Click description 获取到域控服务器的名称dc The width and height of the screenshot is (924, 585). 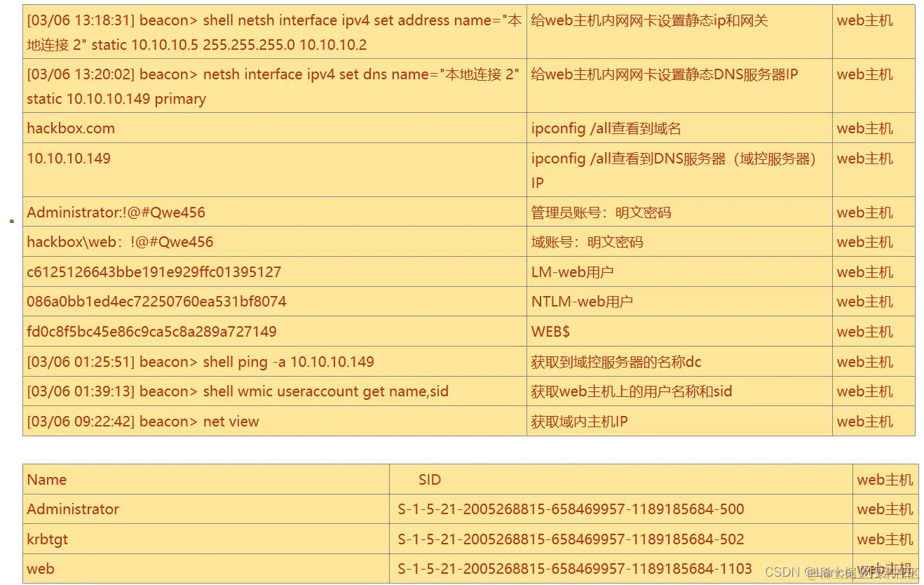616,362
